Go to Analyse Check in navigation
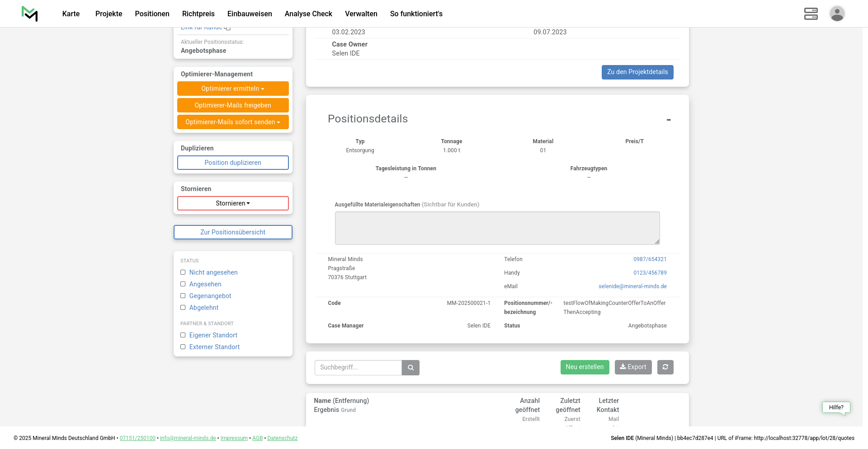Screen dimensions: 868x449 pyautogui.click(x=308, y=14)
